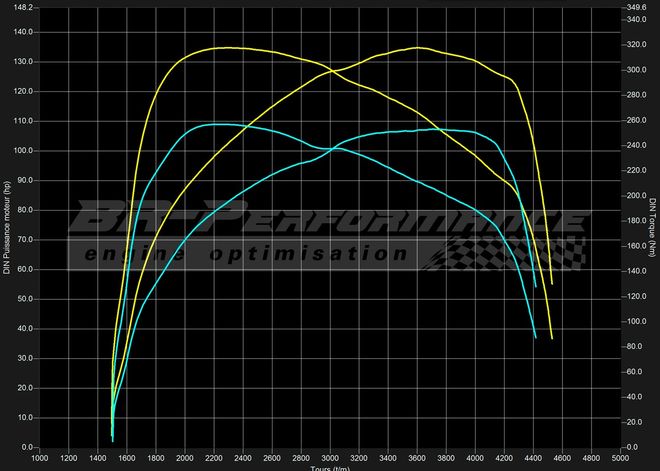Click the crossing point of the cyan curves
Viewport: 660px width, 471px height.
(x=330, y=149)
